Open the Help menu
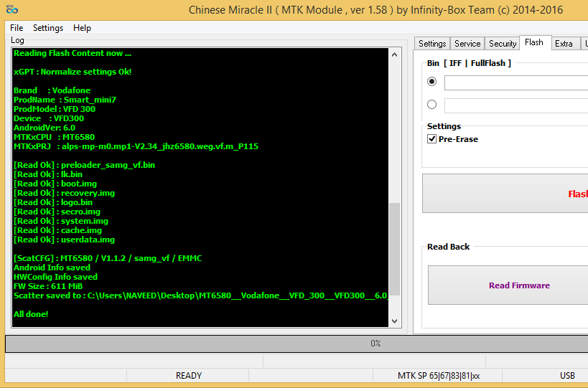Screen dimensions: 588x388 pos(83,28)
